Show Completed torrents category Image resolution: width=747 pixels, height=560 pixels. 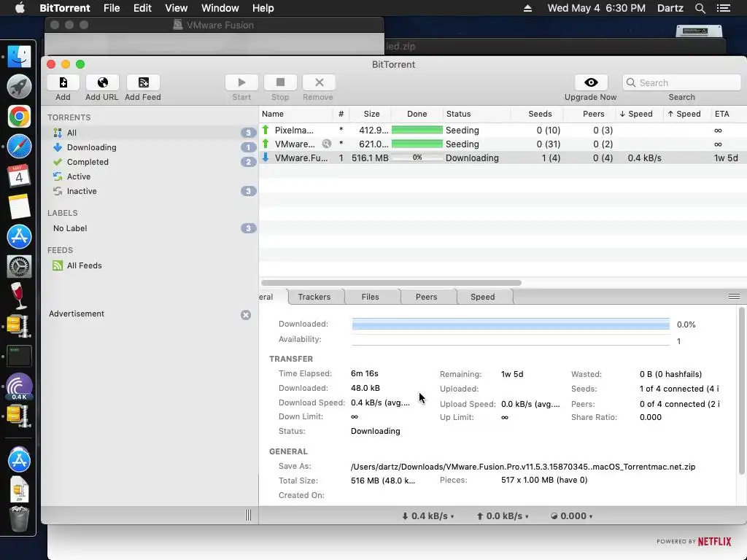click(x=152, y=162)
